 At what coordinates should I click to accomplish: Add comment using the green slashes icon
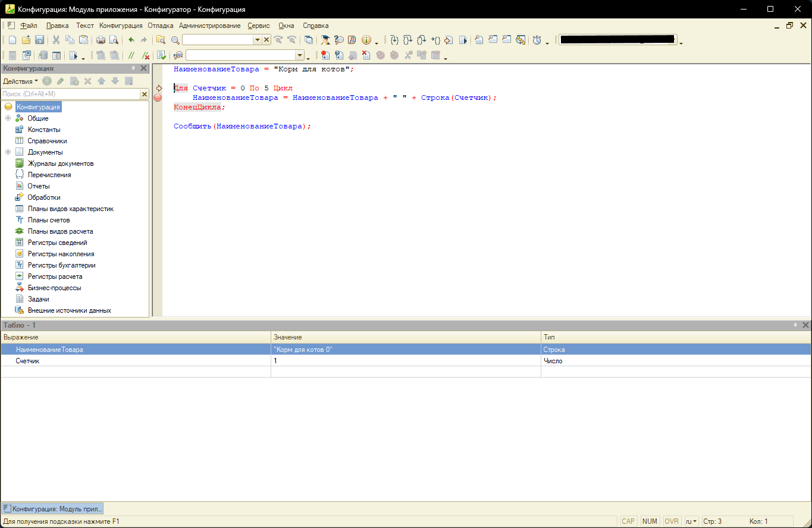pos(131,55)
